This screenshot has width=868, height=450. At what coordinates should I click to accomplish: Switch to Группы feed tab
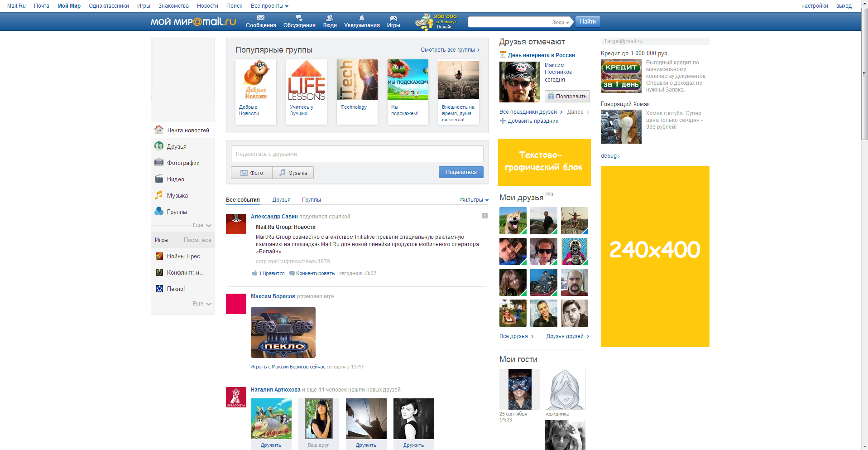[312, 200]
